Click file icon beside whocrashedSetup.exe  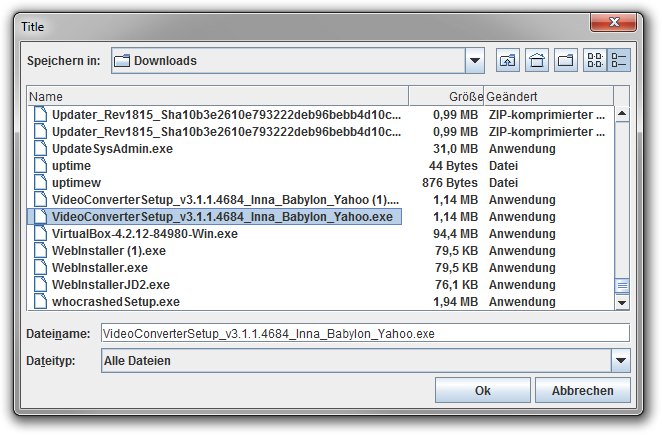point(41,302)
